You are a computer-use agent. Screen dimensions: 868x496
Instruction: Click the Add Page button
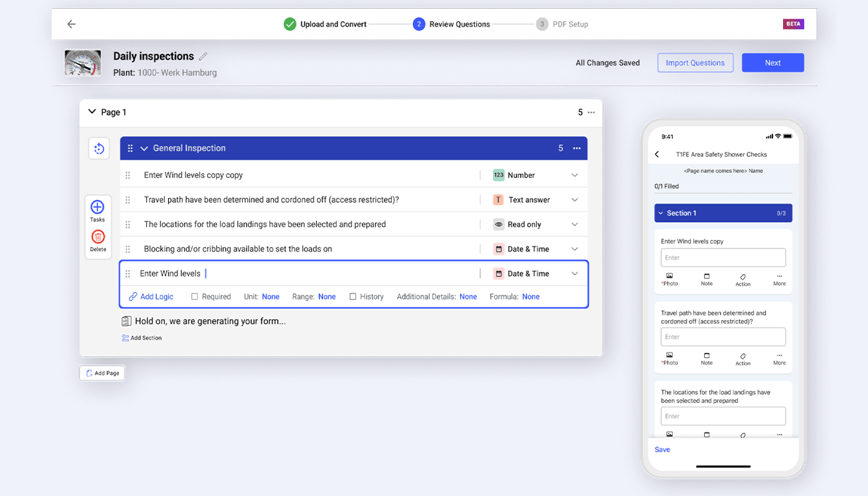pyautogui.click(x=102, y=373)
